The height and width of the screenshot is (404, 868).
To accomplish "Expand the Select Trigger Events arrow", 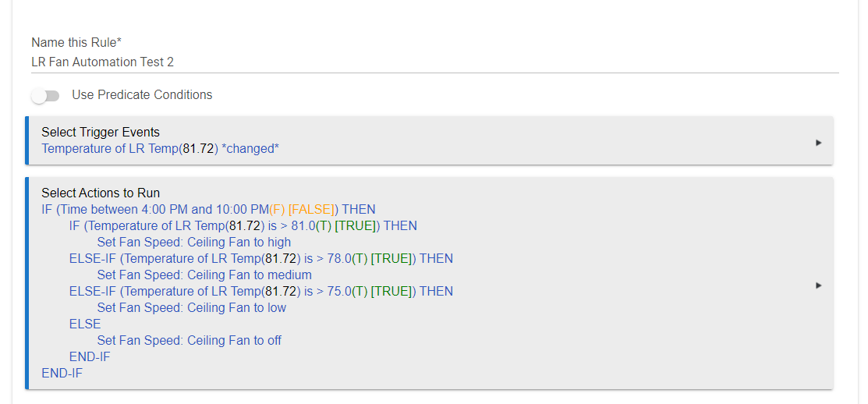I will [x=819, y=143].
